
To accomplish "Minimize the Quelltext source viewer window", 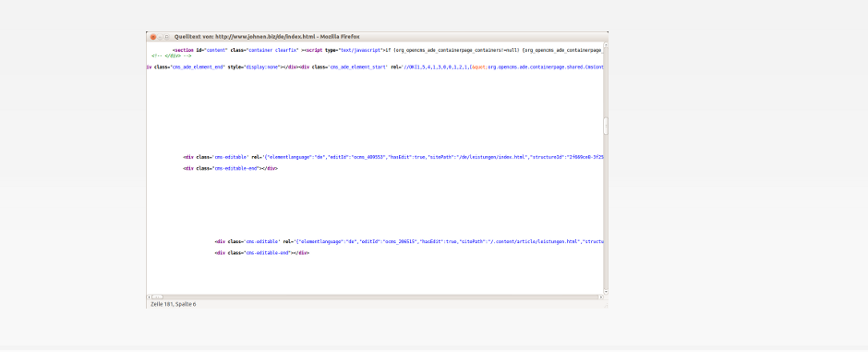I will point(160,37).
